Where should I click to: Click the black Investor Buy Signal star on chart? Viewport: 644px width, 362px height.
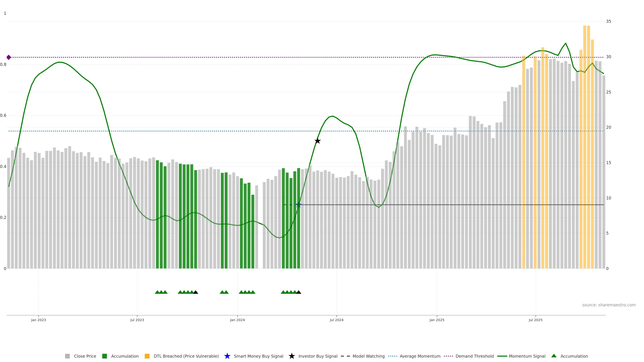317,141
